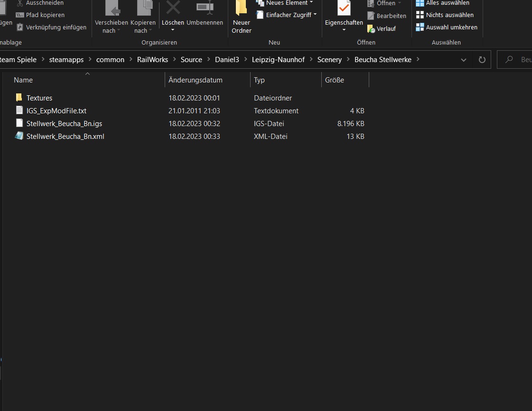Navigate to Leipzig-Naunhof breadcrumb

pyautogui.click(x=278, y=59)
